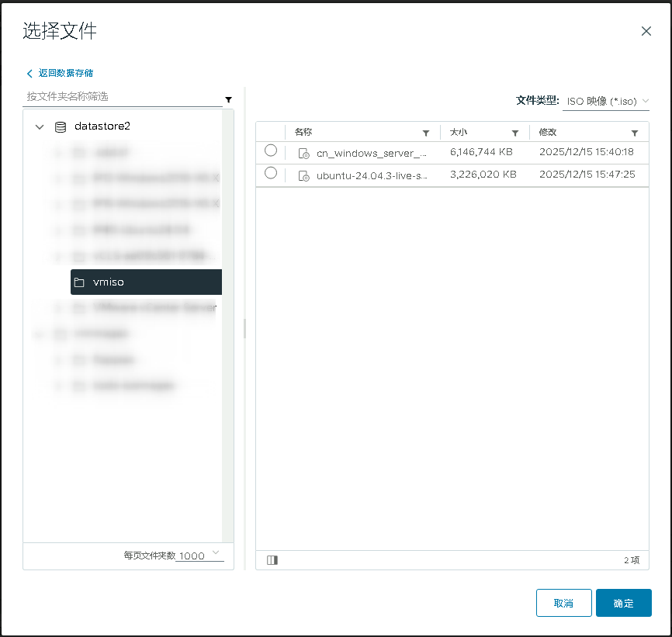Select the ubuntu-24.04.3-live ISO radio button
Image resolution: width=672 pixels, height=637 pixels.
[x=271, y=173]
